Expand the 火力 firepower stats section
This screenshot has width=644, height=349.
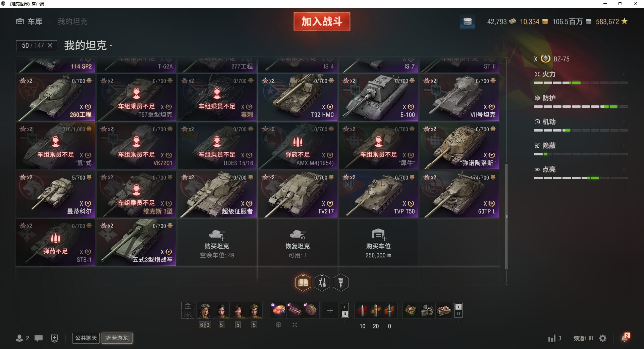click(581, 74)
